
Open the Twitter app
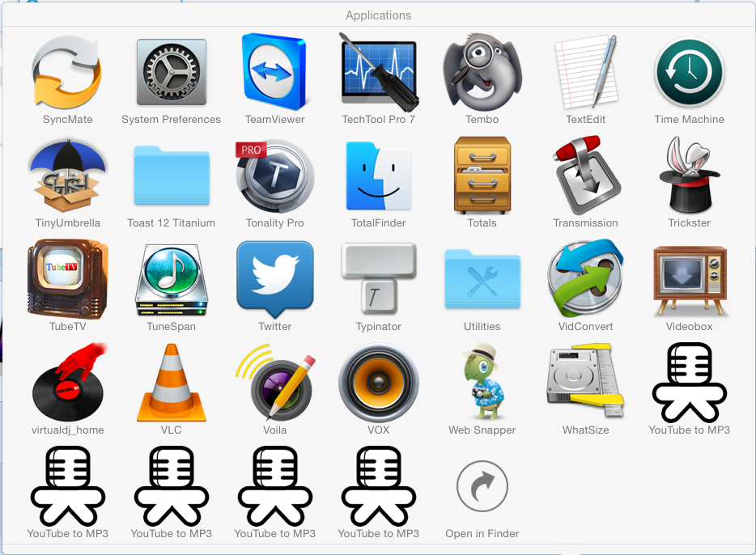tap(275, 279)
